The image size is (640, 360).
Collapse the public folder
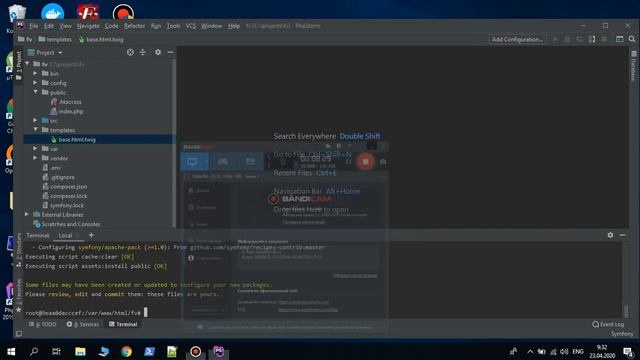coord(35,92)
